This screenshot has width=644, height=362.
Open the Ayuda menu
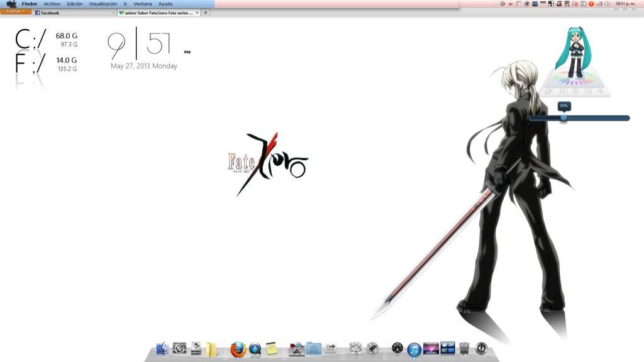(165, 4)
